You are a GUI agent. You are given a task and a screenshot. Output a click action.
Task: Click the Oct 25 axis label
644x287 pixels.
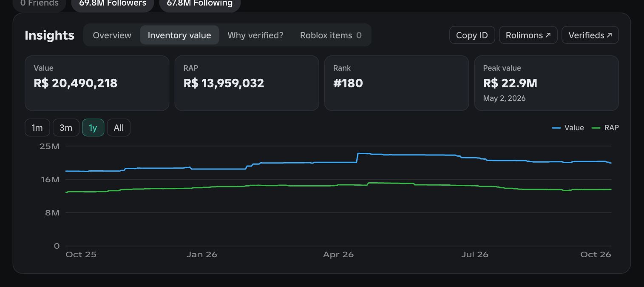81,255
